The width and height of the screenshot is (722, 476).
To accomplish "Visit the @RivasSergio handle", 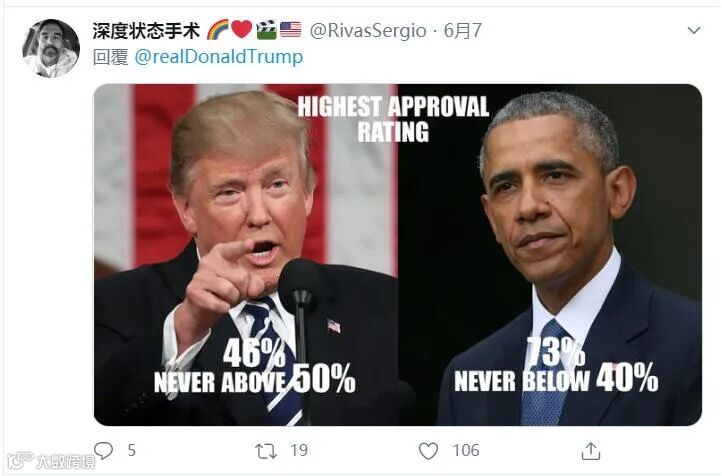I will [x=367, y=31].
